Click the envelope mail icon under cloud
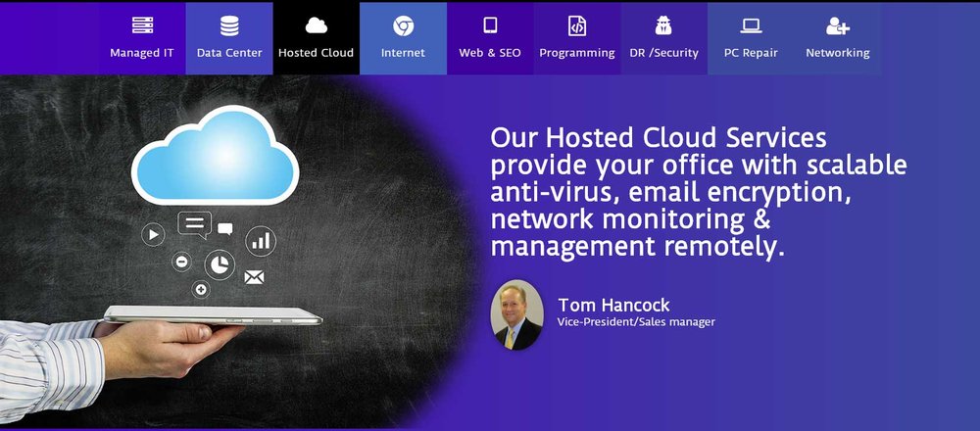The height and width of the screenshot is (431, 980). pyautogui.click(x=255, y=277)
